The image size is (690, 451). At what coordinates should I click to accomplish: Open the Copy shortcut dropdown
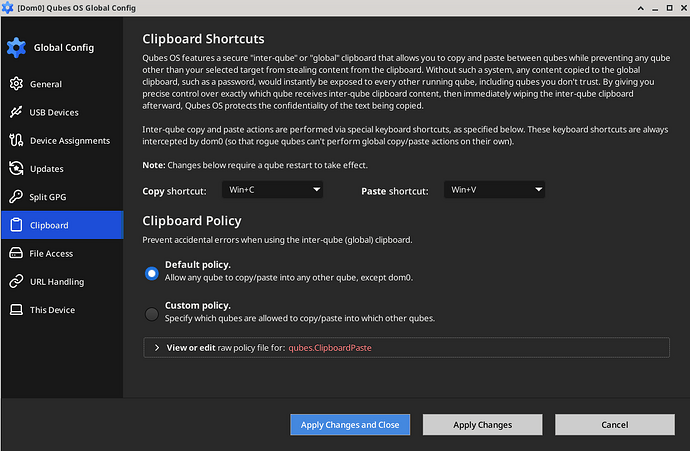tap(272, 190)
